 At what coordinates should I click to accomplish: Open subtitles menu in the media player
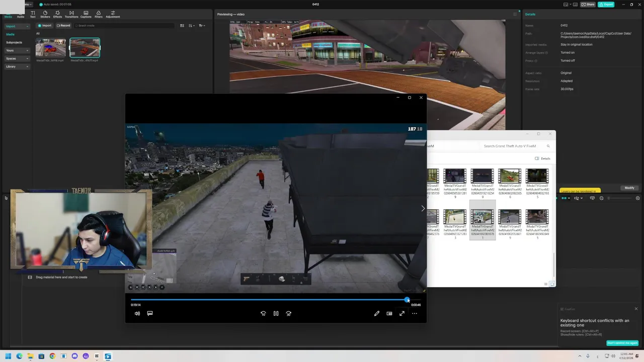tap(150, 314)
